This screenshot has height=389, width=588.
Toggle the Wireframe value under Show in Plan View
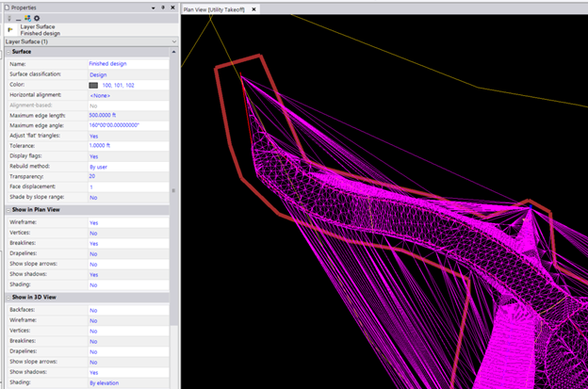93,222
